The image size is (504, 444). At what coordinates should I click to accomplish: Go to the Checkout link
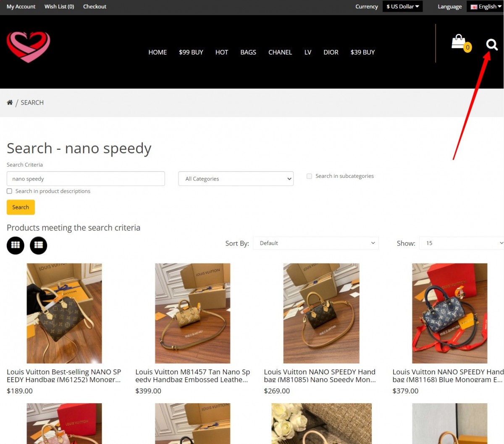(94, 6)
